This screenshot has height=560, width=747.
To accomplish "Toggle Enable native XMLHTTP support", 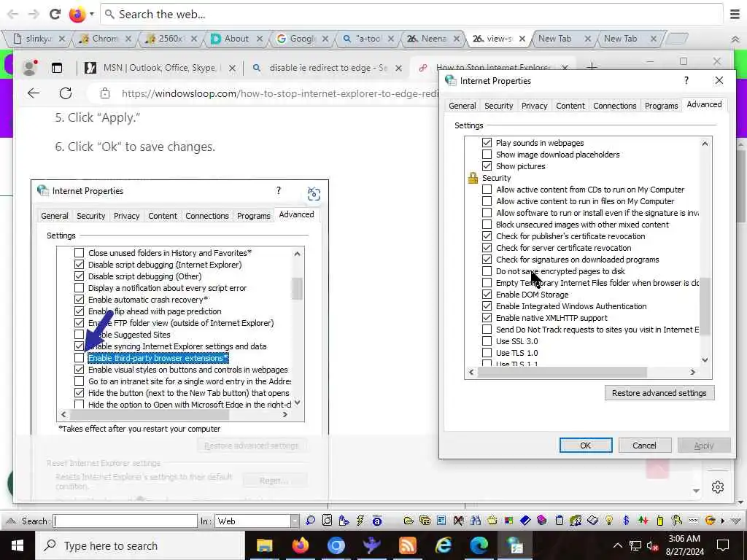I will [x=487, y=318].
